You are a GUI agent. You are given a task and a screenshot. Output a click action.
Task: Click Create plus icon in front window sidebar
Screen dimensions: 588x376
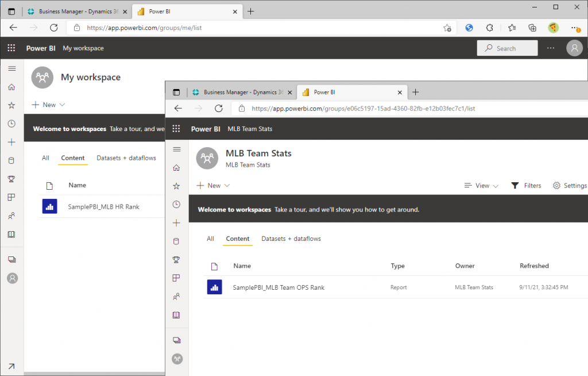(176, 222)
